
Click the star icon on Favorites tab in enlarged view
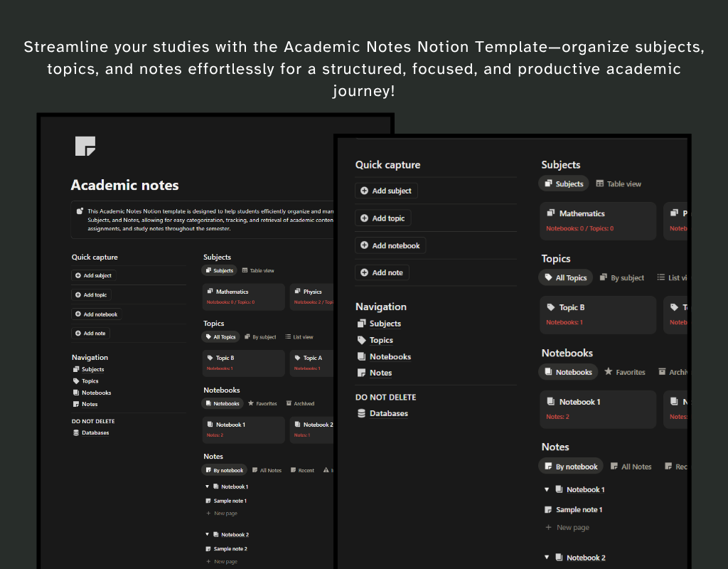[609, 372]
